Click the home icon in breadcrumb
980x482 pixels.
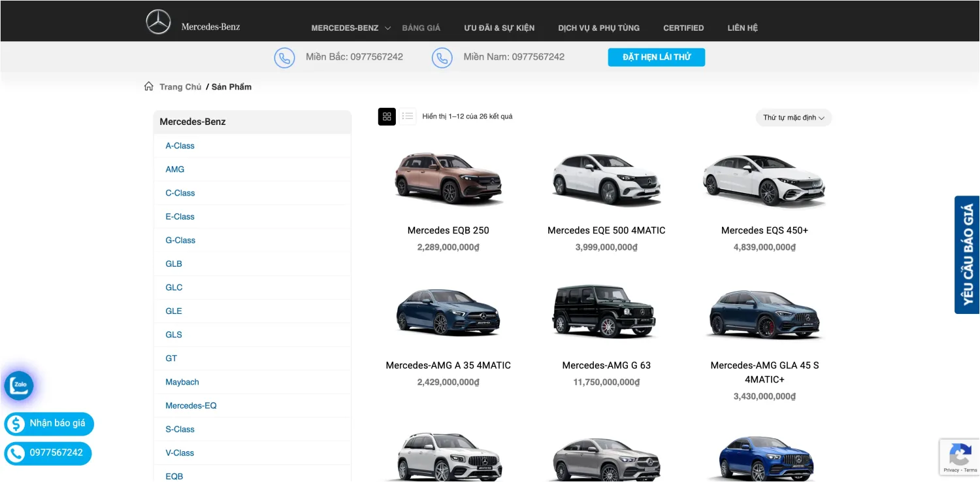pos(149,86)
